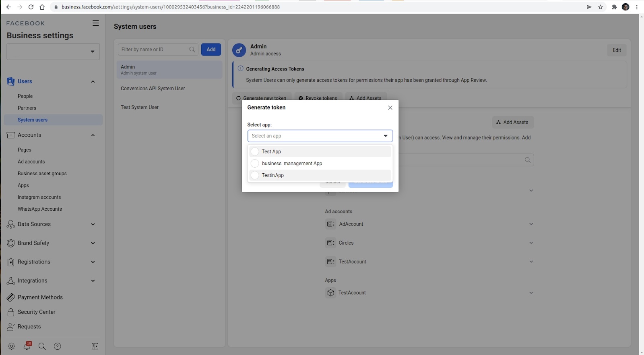Open Ad accounts in sidebar
Image resolution: width=644 pixels, height=355 pixels.
(x=31, y=162)
